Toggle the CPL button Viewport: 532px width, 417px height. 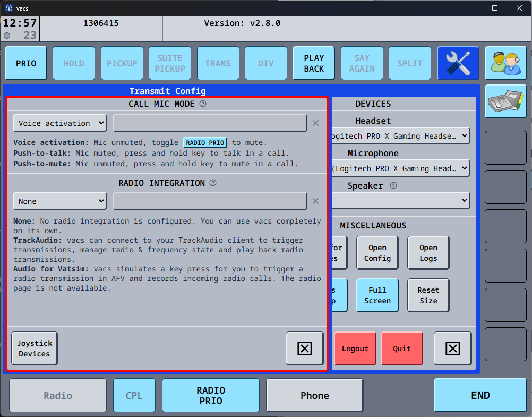click(134, 395)
